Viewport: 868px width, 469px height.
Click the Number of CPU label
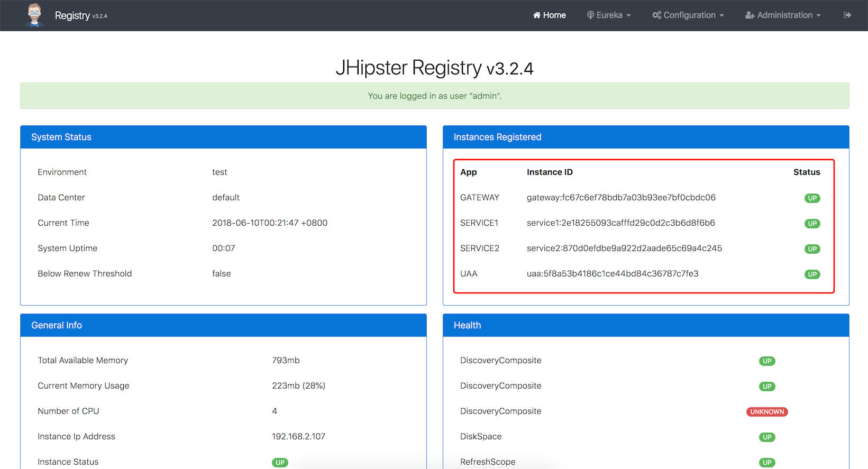(68, 411)
